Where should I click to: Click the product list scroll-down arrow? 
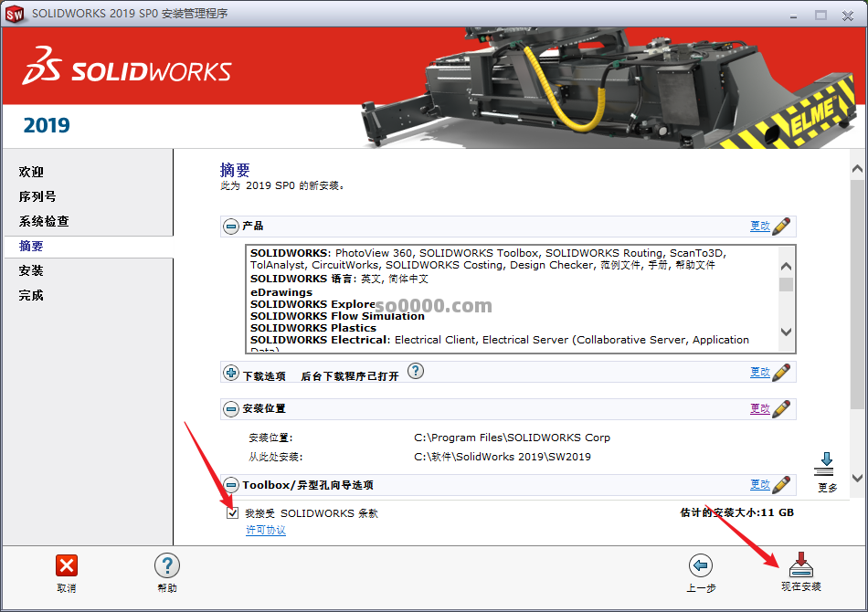[x=786, y=332]
